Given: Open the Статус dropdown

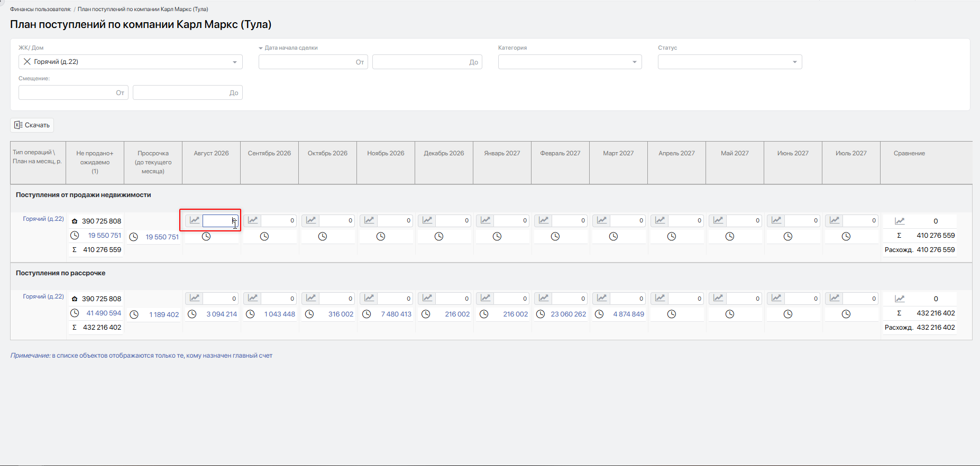Looking at the screenshot, I should (x=730, y=62).
